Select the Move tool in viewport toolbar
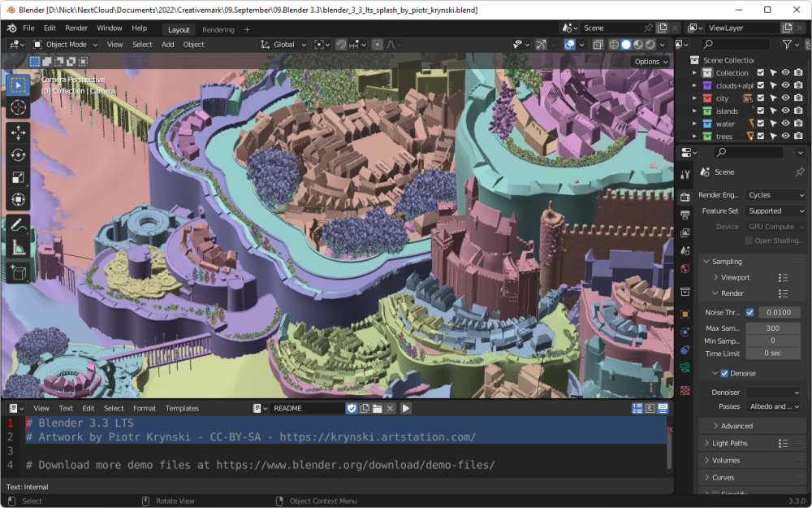 click(18, 132)
